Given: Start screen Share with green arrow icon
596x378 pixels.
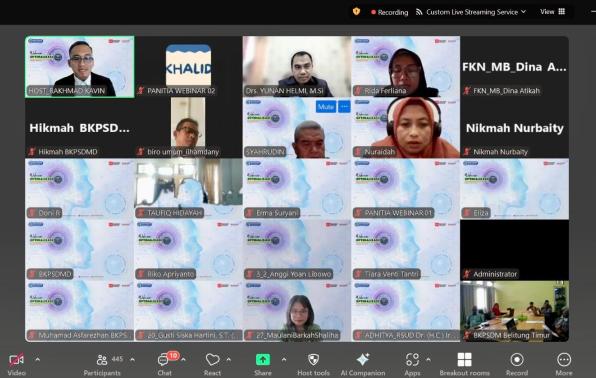Looking at the screenshot, I should [x=263, y=359].
